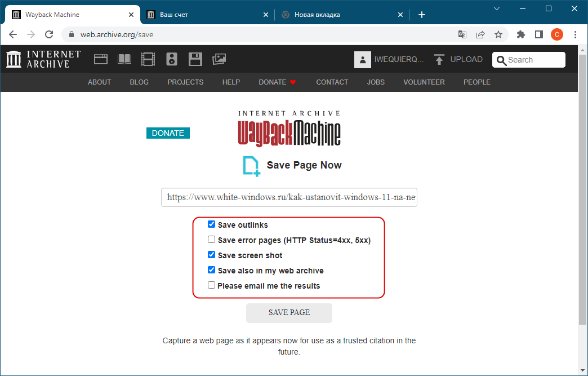Go back using browser back arrow
Image resolution: width=588 pixels, height=376 pixels.
tap(13, 34)
